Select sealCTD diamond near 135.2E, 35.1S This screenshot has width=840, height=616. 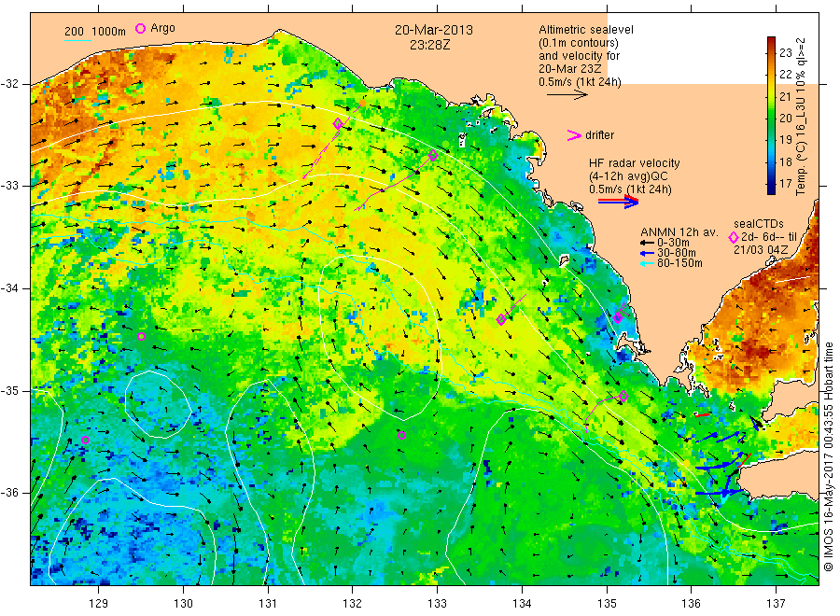click(x=623, y=397)
